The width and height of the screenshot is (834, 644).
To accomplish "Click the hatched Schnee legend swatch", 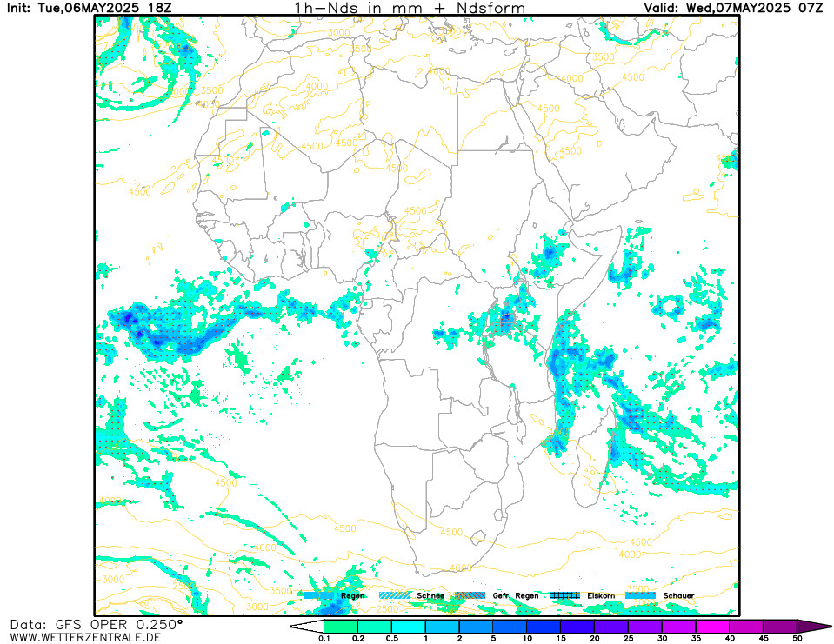I will tap(394, 595).
